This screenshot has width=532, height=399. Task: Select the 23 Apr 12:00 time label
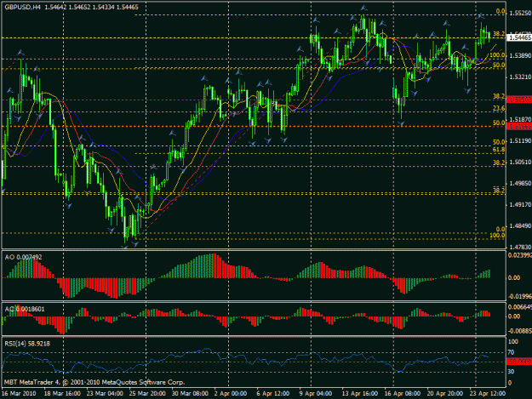click(x=487, y=394)
